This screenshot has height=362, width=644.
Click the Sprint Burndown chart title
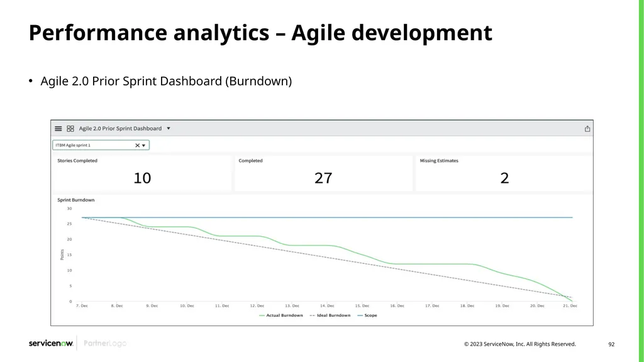(x=76, y=200)
